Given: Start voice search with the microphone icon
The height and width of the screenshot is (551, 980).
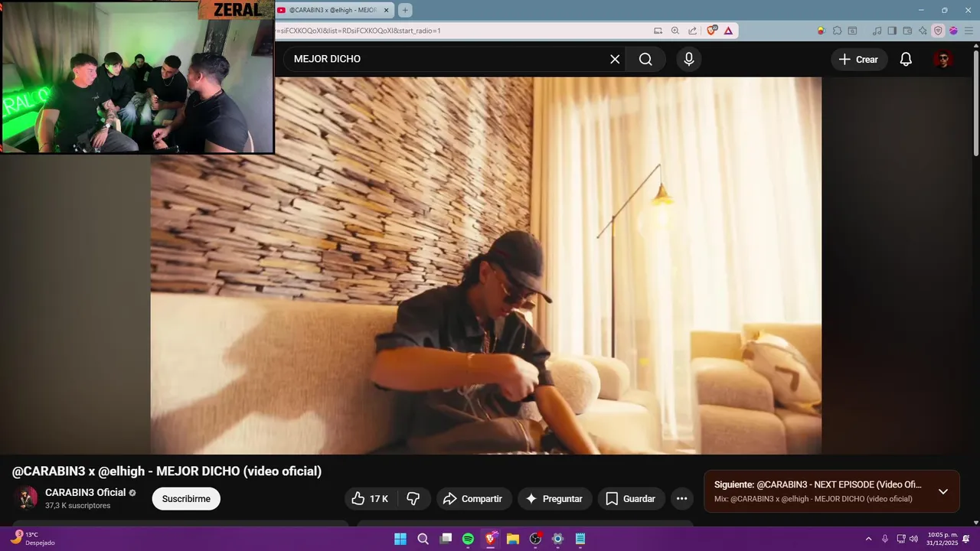Looking at the screenshot, I should pos(689,59).
